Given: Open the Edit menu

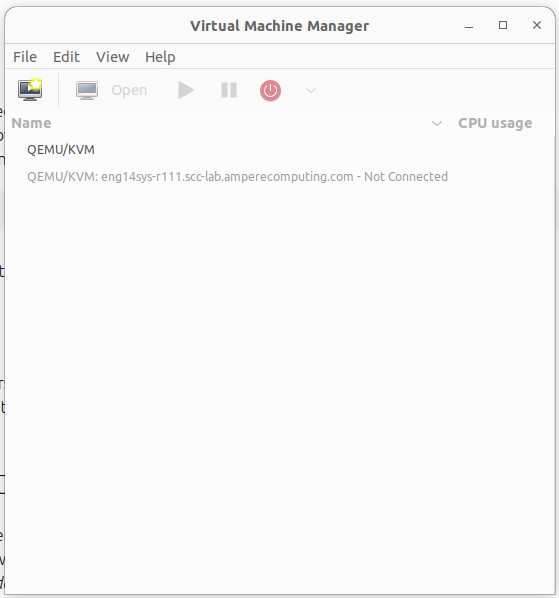Looking at the screenshot, I should [66, 57].
